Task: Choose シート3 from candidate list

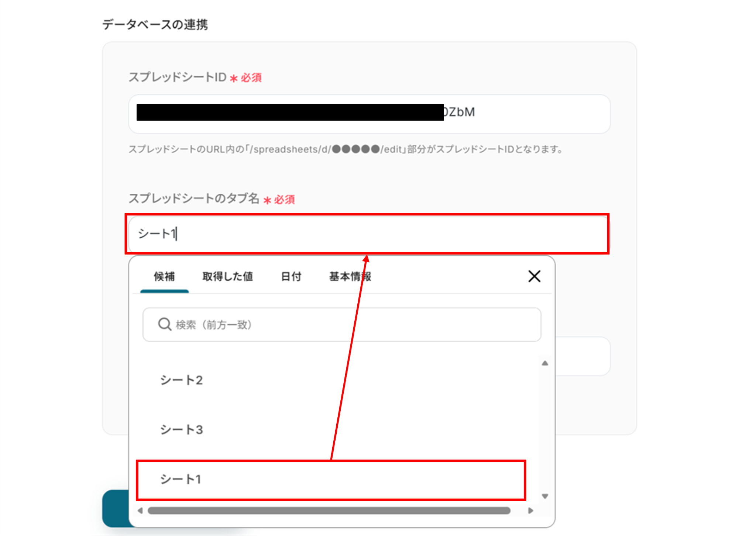Action: pyautogui.click(x=181, y=429)
